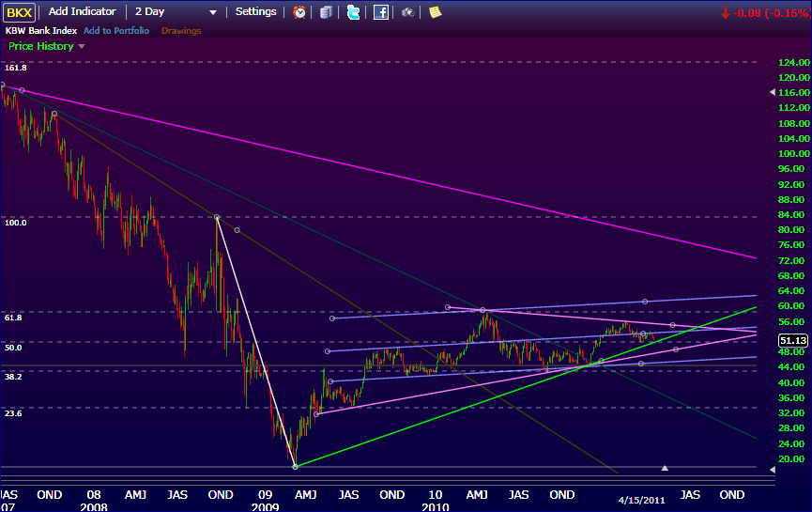812x512 pixels.
Task: Open the Add Indicator menu
Action: tap(82, 11)
